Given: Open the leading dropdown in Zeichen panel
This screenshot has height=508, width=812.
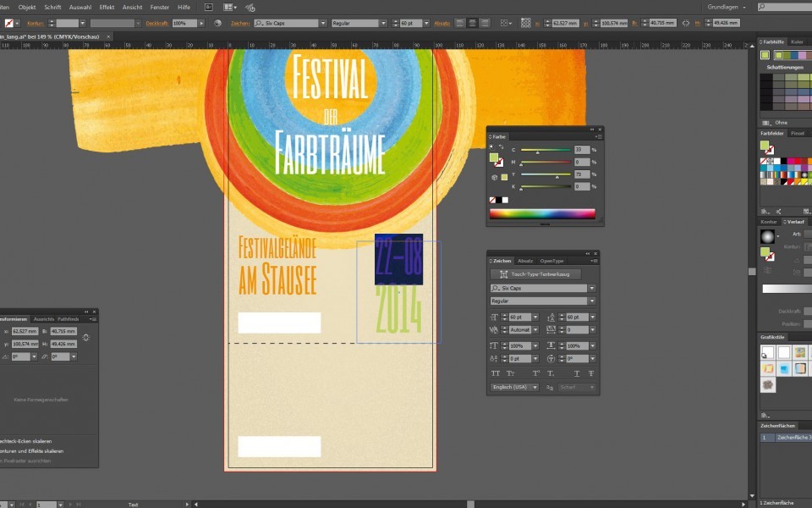Looking at the screenshot, I should (592, 317).
